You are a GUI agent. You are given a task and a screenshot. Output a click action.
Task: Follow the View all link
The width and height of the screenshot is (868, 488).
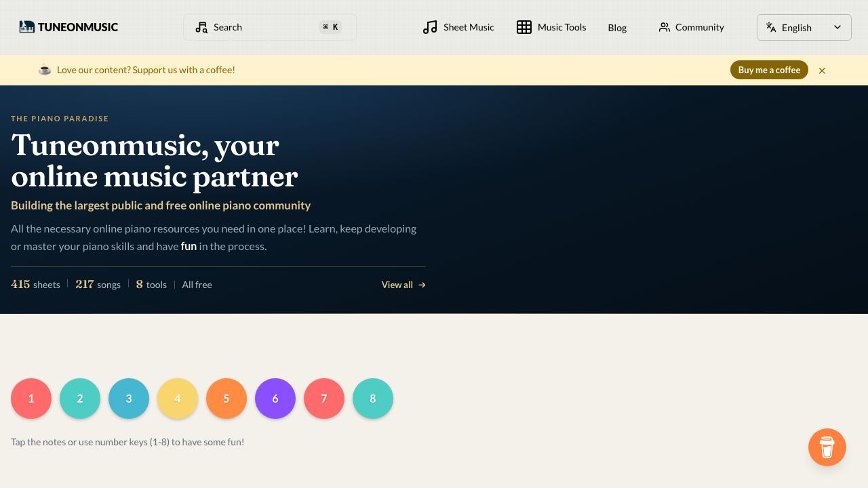(403, 285)
